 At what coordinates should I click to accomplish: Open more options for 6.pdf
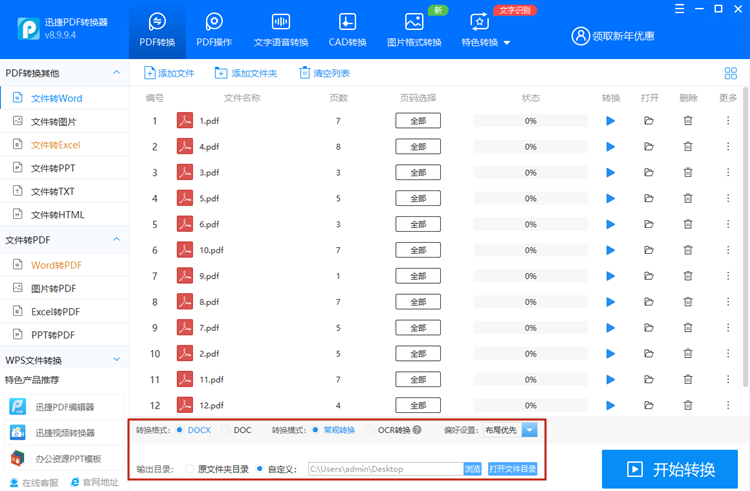coord(728,224)
